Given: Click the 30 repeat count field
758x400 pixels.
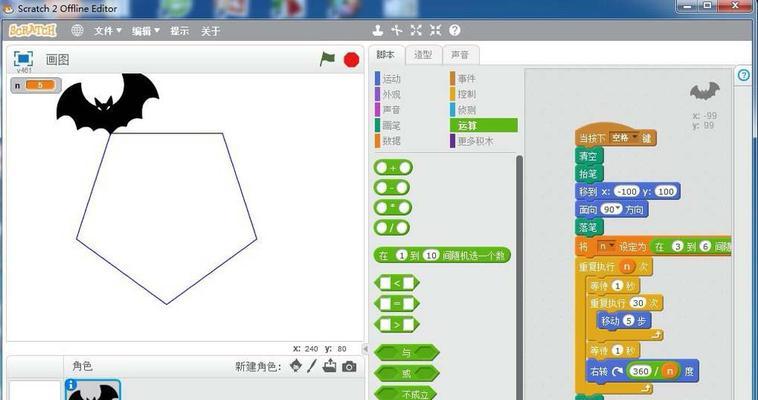Looking at the screenshot, I should (x=638, y=303).
